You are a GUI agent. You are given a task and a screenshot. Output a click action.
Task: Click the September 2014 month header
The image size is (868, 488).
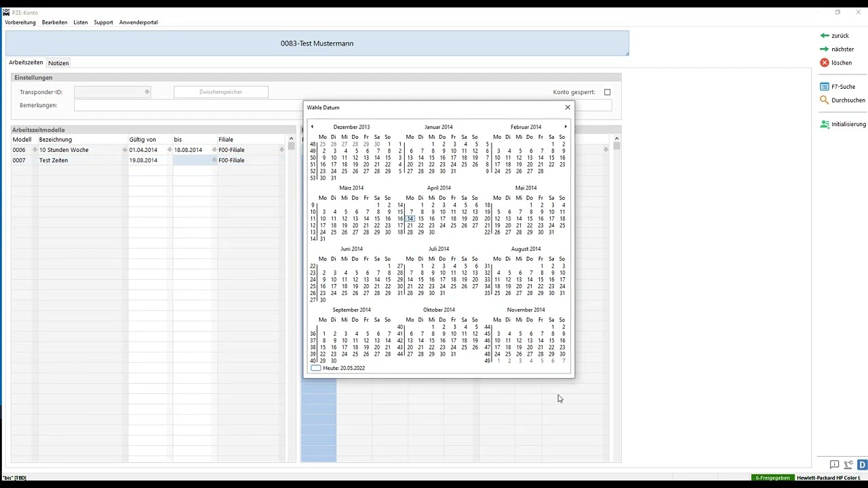(x=351, y=310)
